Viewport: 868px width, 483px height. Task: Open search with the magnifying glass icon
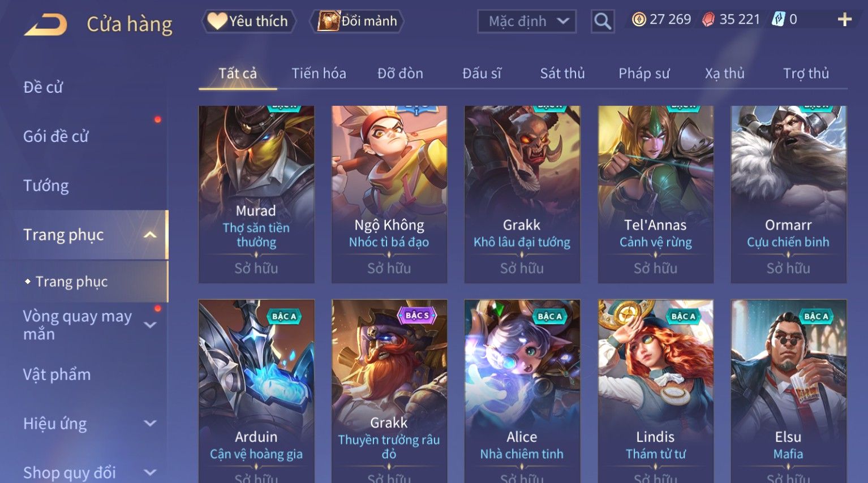point(603,21)
